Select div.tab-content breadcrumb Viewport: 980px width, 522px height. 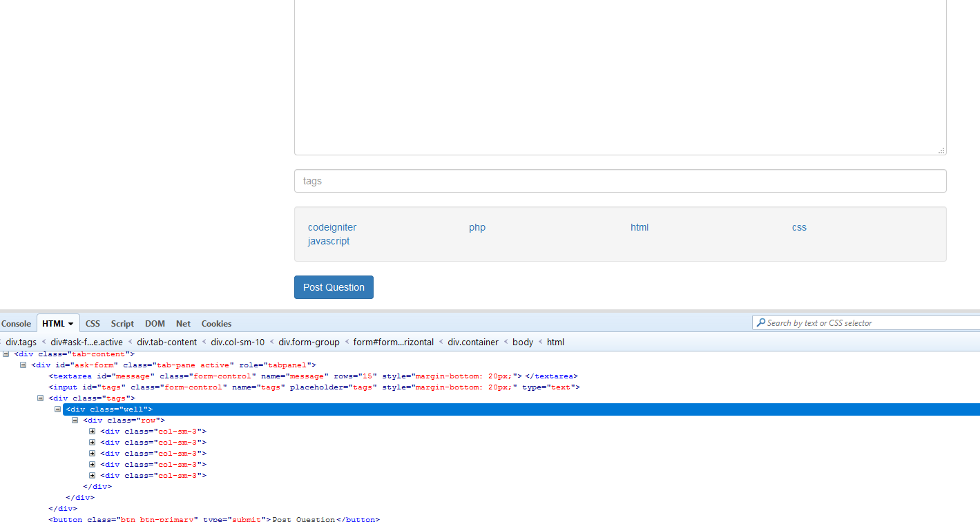(166, 342)
